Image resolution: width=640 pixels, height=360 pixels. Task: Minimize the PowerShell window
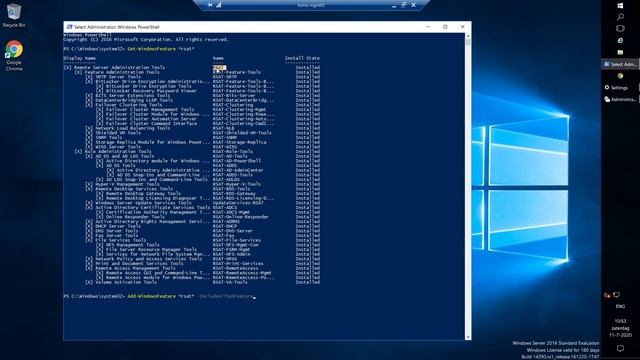coord(428,27)
